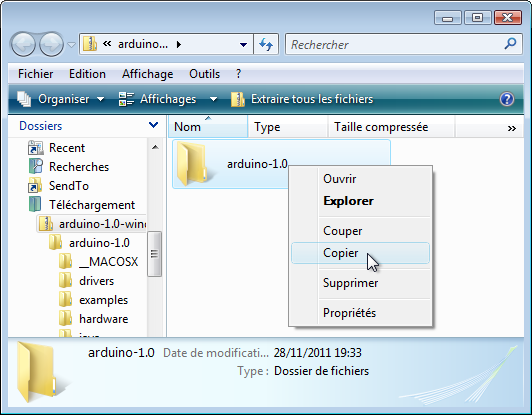Click the drivers folder icon
This screenshot has width=532, height=415.
65,280
